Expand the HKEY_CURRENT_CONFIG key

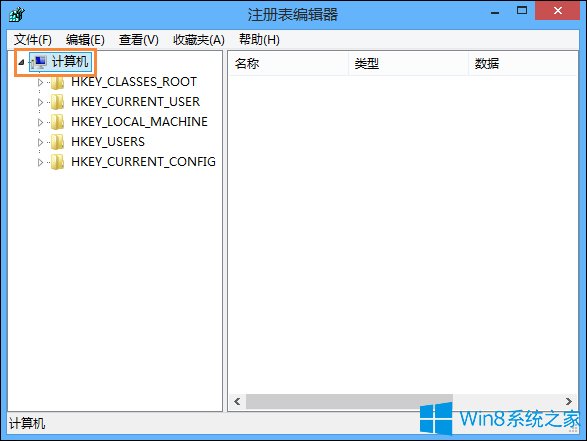40,162
